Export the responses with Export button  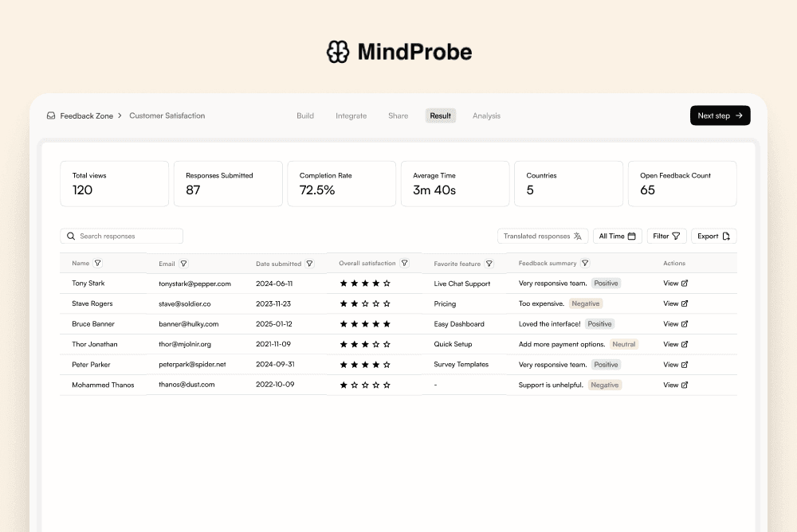713,236
